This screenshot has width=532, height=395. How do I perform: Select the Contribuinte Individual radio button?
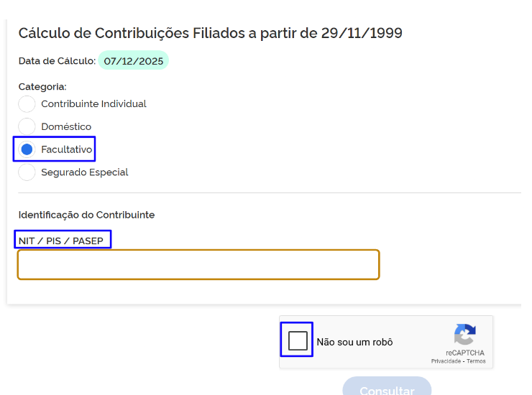click(27, 104)
